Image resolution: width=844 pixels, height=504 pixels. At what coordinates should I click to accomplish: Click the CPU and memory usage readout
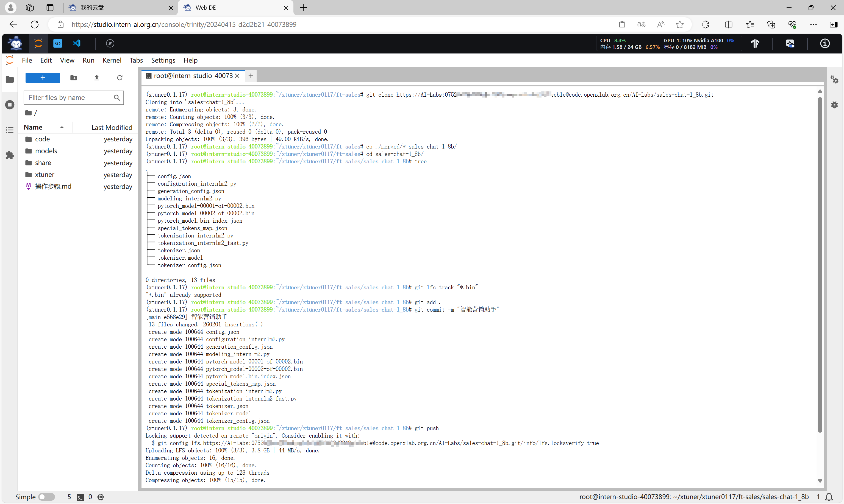[629, 44]
